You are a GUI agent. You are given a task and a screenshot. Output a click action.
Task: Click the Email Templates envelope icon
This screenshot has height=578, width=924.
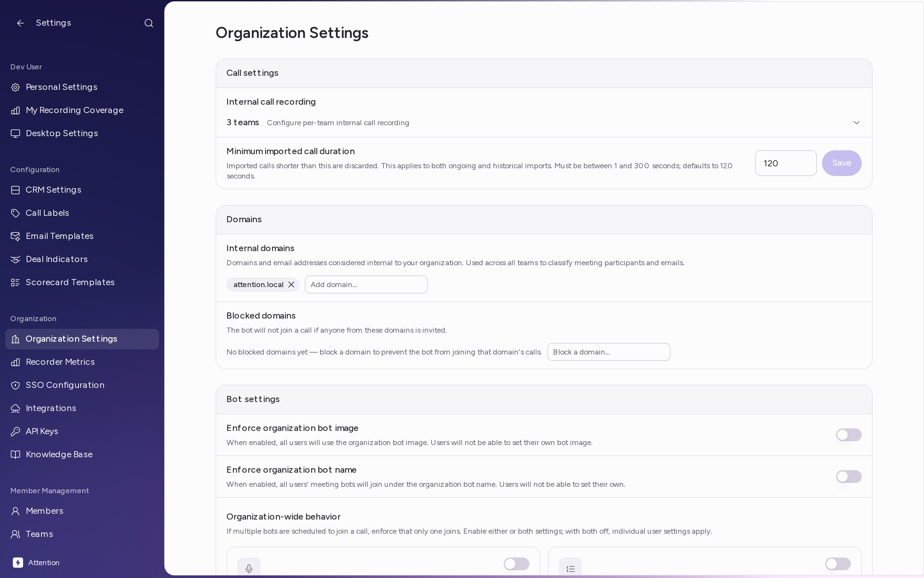(x=15, y=236)
